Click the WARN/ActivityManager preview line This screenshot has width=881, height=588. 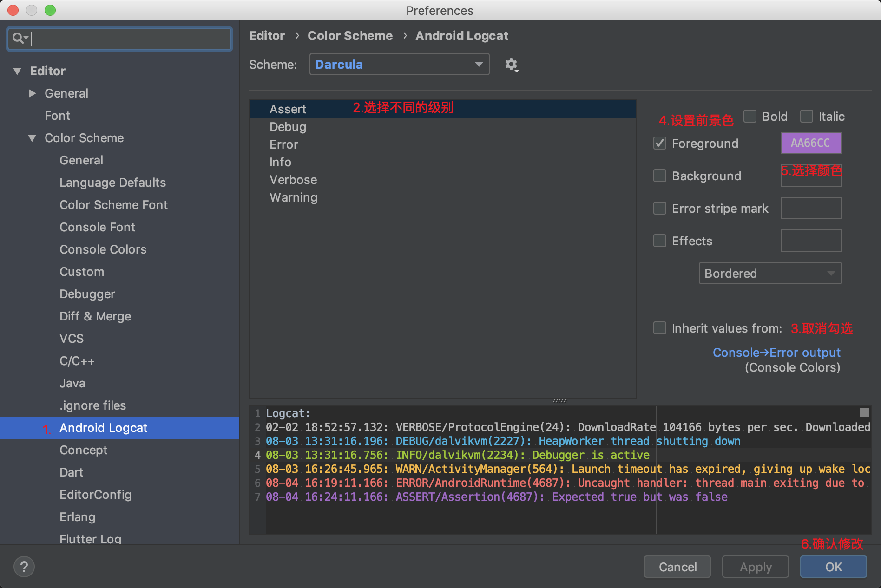point(568,469)
